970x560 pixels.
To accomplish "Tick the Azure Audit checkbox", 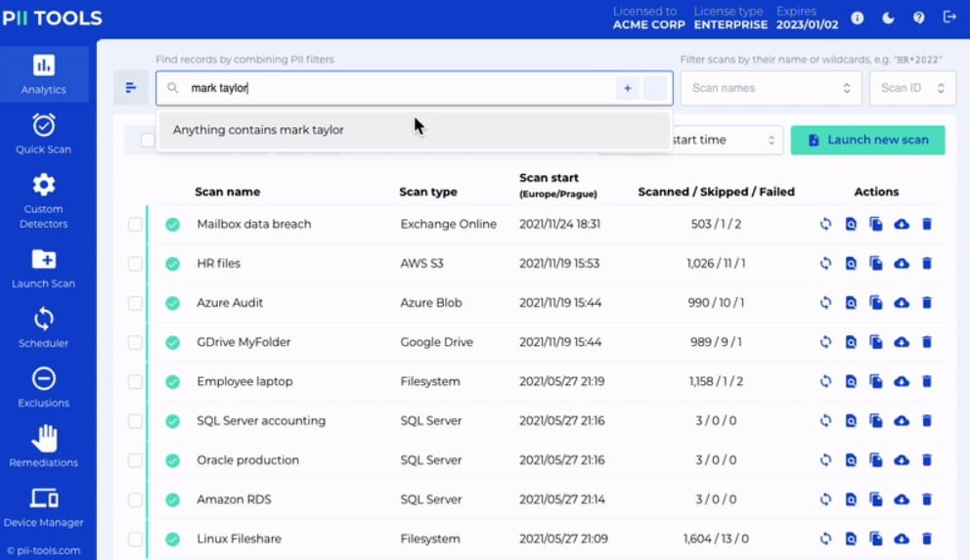I will 135,303.
